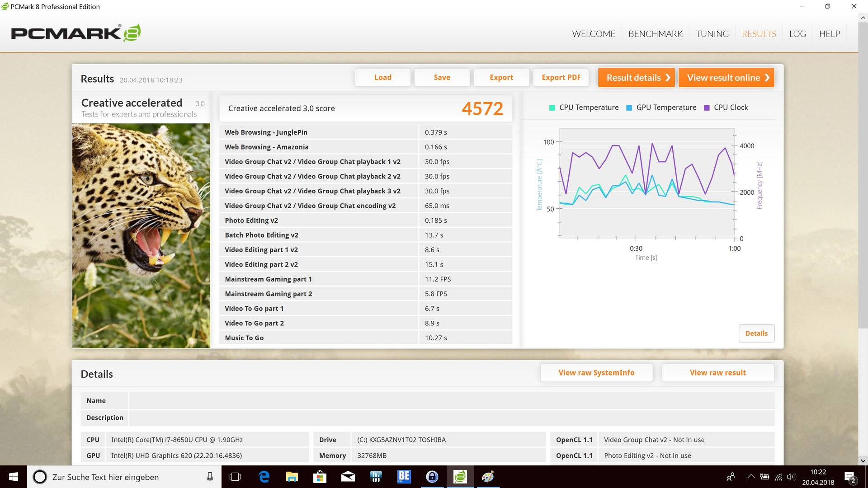The image size is (868, 488).
Task: Open the Wi-Fi network tray icon
Action: click(778, 477)
